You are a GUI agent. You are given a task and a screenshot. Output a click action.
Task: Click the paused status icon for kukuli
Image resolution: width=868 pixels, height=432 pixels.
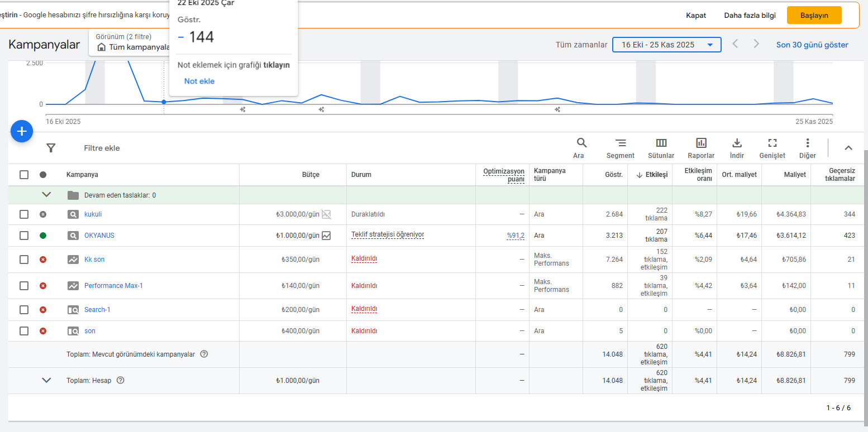(x=43, y=214)
